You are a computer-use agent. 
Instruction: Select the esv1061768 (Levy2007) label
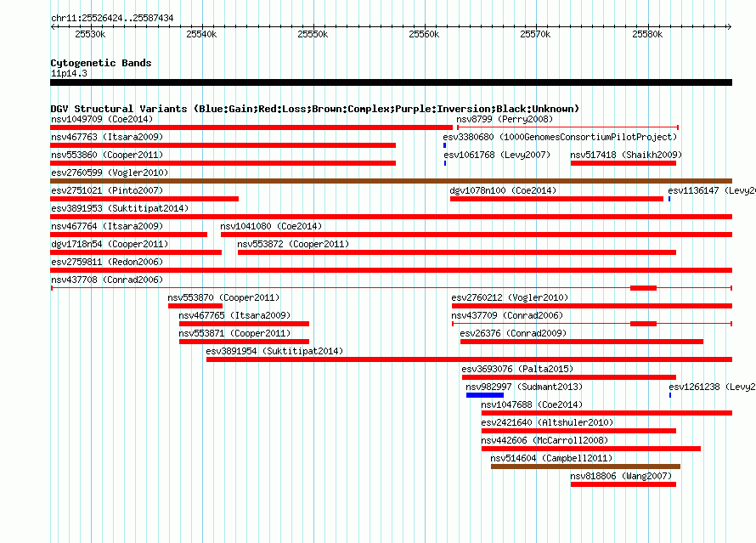coord(497,155)
